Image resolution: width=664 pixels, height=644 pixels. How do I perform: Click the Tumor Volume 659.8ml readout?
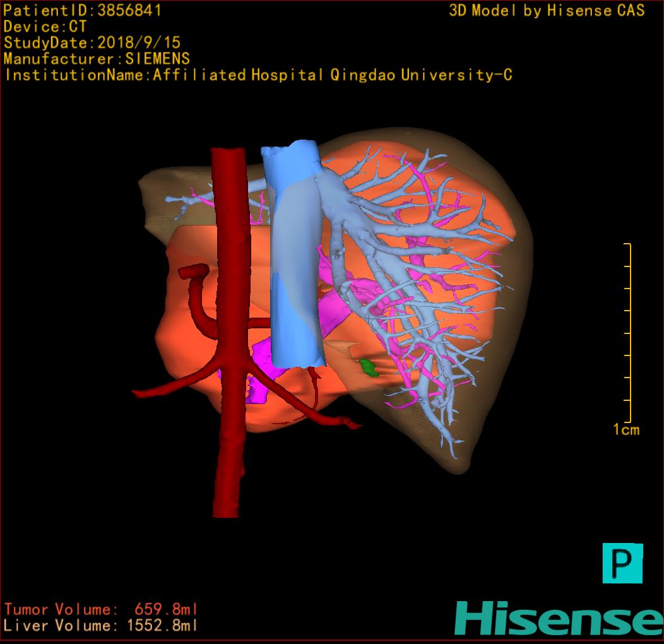point(101,609)
